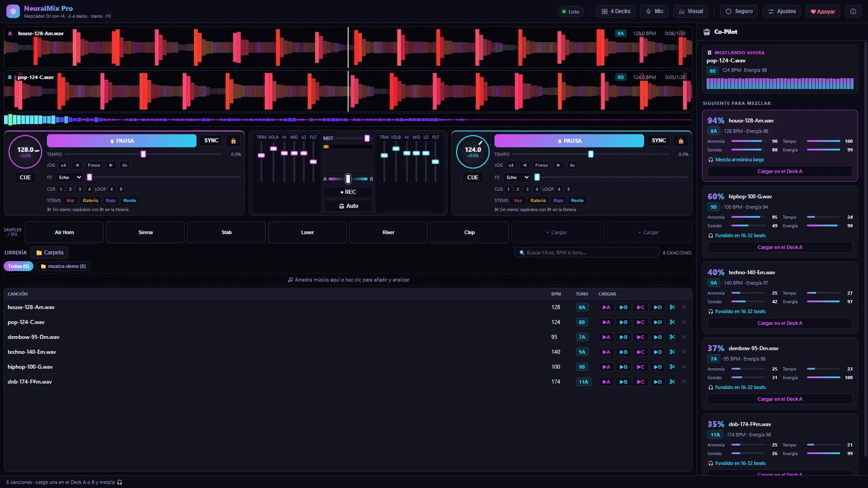Open the info icon in top bar
The height and width of the screenshot is (488, 868).
pyautogui.click(x=853, y=11)
